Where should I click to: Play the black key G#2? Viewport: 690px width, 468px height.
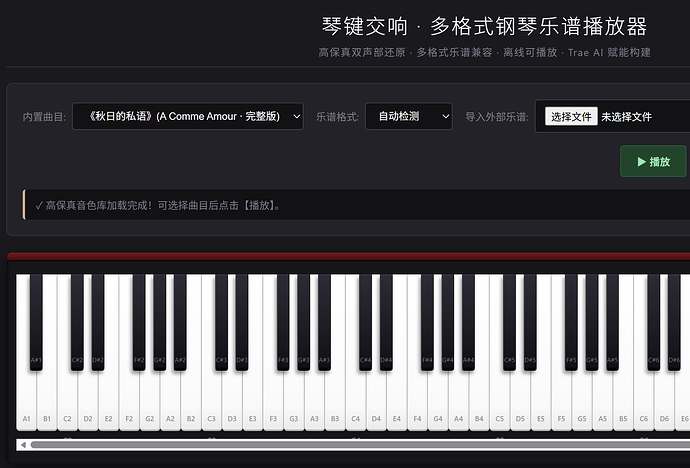click(x=159, y=322)
